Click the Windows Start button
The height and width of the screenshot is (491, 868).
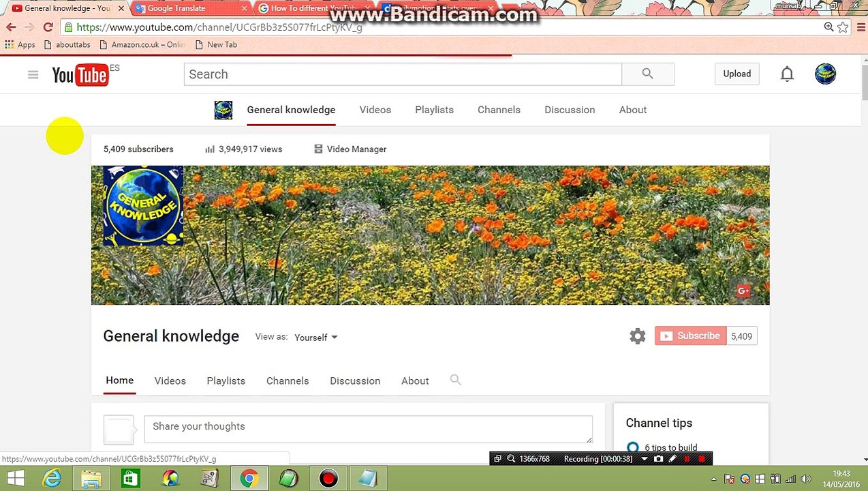coord(15,479)
